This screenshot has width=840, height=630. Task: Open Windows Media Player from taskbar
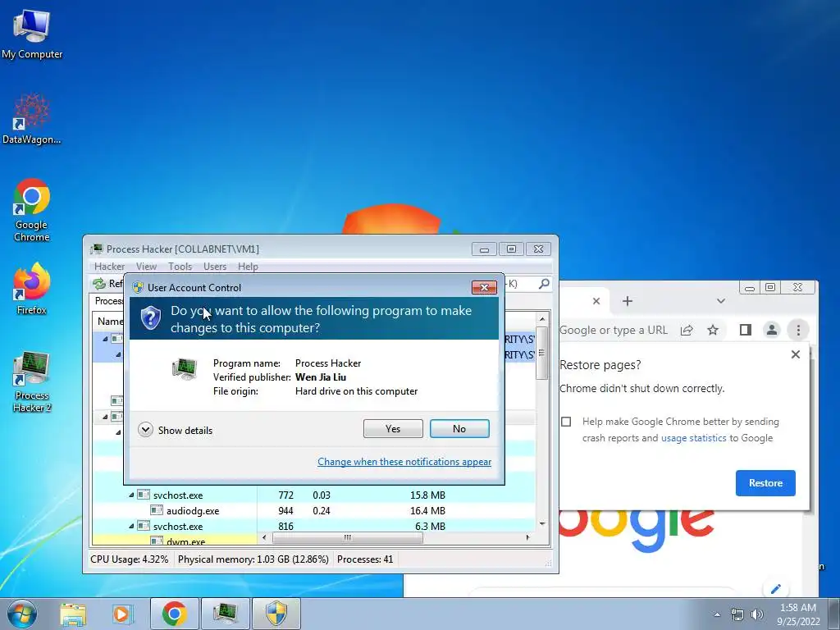pyautogui.click(x=122, y=614)
